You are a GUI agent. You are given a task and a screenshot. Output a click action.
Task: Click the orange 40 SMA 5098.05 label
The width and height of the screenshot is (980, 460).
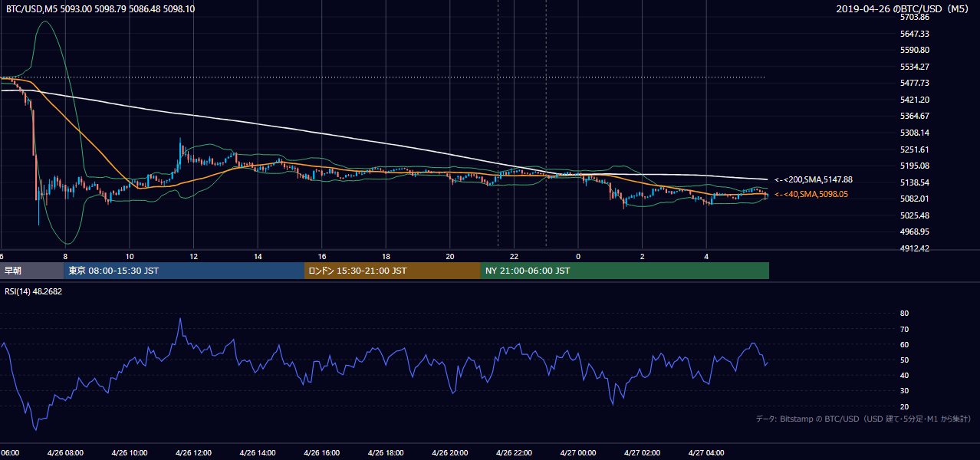[811, 195]
